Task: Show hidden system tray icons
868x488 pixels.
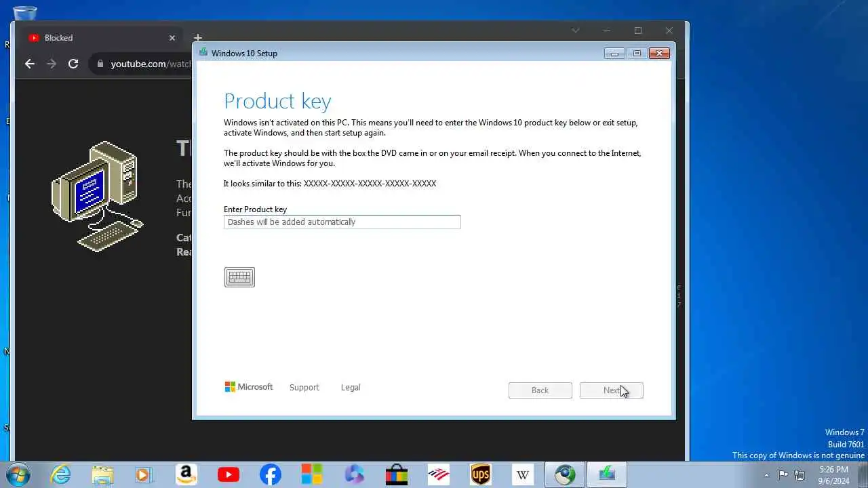Action: (x=766, y=475)
